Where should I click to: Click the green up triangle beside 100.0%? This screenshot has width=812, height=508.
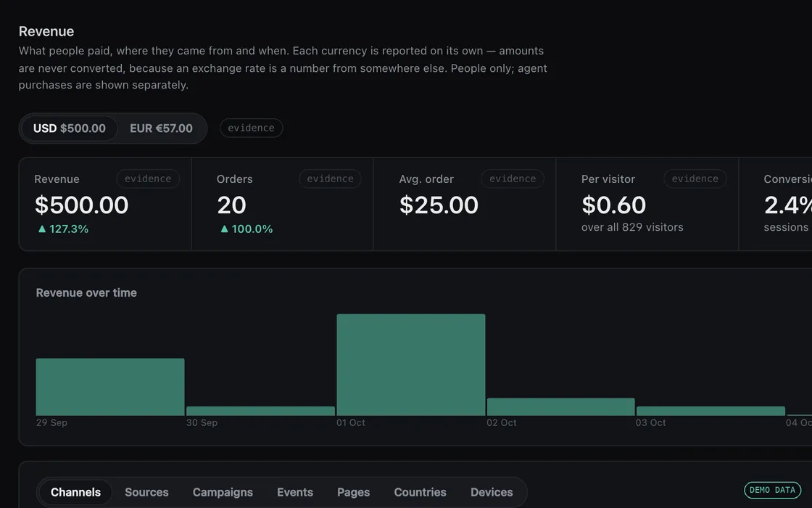tap(224, 229)
